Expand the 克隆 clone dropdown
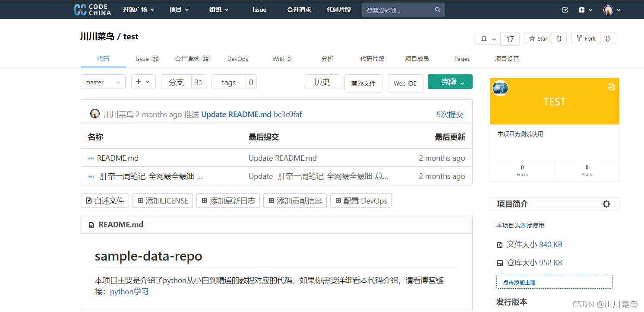The height and width of the screenshot is (312, 644). (x=450, y=82)
